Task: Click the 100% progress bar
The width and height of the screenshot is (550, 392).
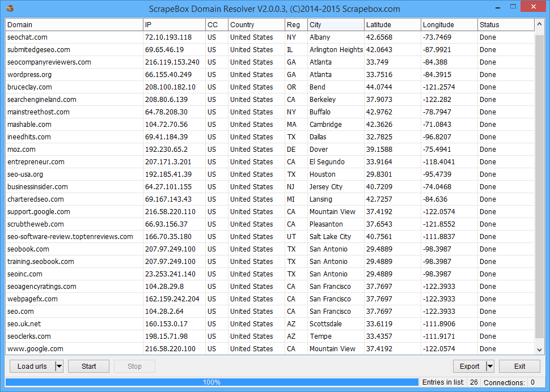Action: (x=211, y=382)
